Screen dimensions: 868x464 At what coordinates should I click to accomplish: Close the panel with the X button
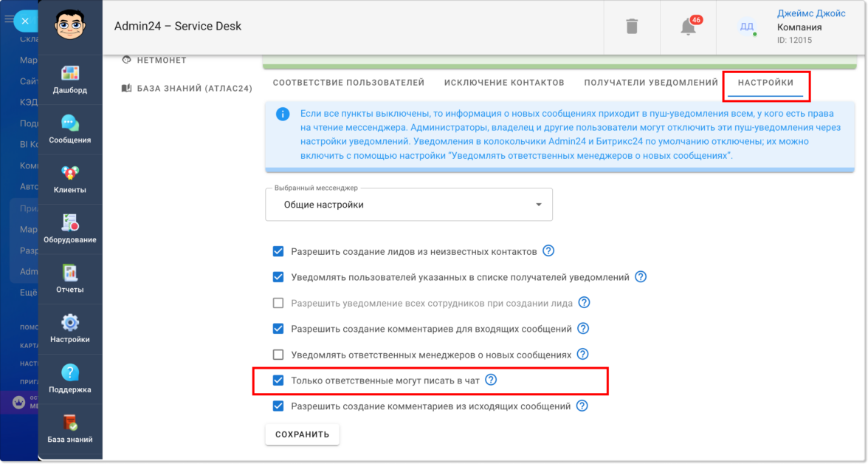click(x=25, y=21)
